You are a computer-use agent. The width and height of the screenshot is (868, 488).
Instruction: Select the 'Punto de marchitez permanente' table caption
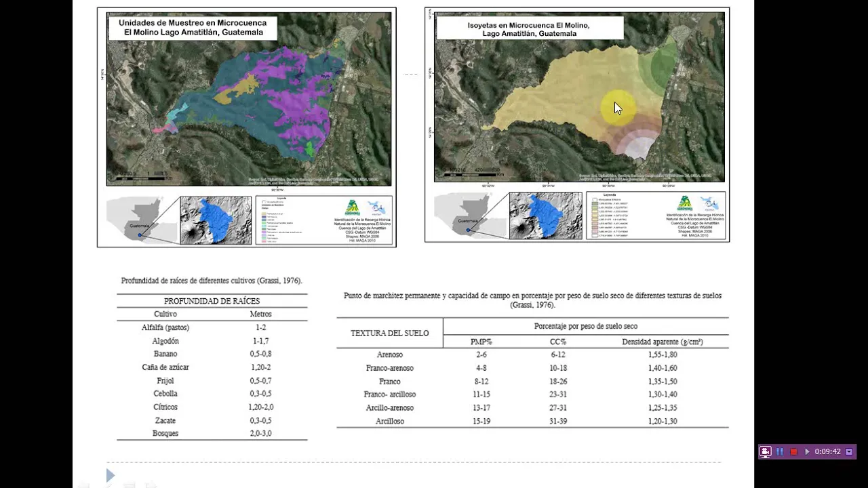[x=533, y=300]
